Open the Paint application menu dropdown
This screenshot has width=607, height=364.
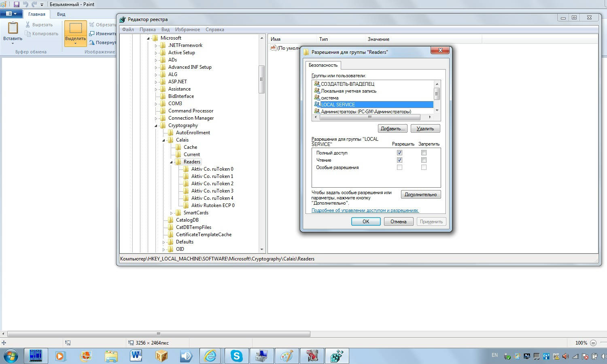pos(11,14)
